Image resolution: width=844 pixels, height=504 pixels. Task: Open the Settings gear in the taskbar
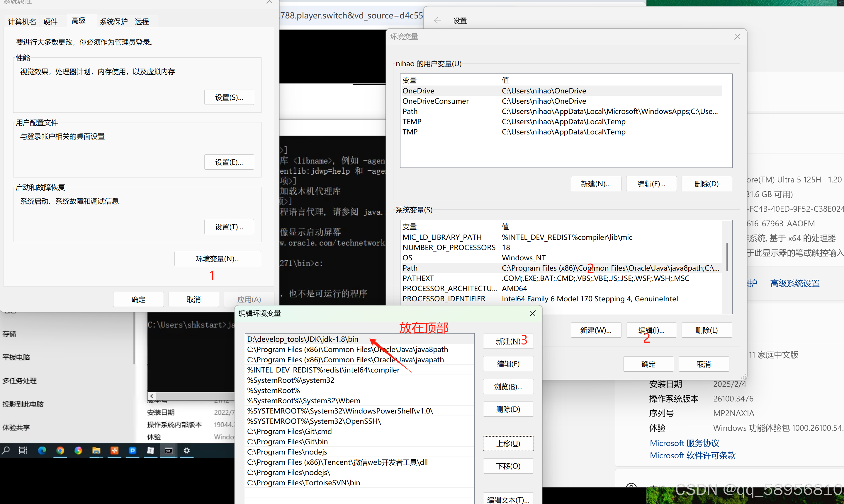click(187, 451)
